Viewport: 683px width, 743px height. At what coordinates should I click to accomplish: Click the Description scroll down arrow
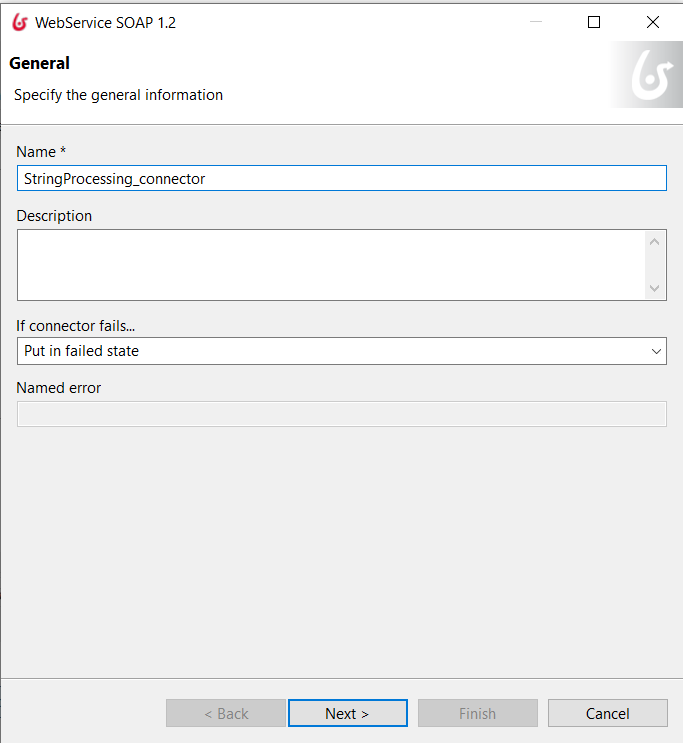pos(655,288)
